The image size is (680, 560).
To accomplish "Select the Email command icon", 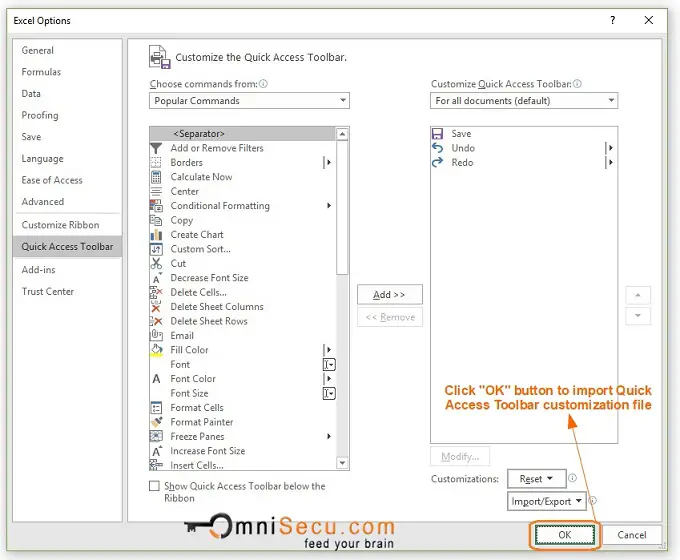I will 156,335.
